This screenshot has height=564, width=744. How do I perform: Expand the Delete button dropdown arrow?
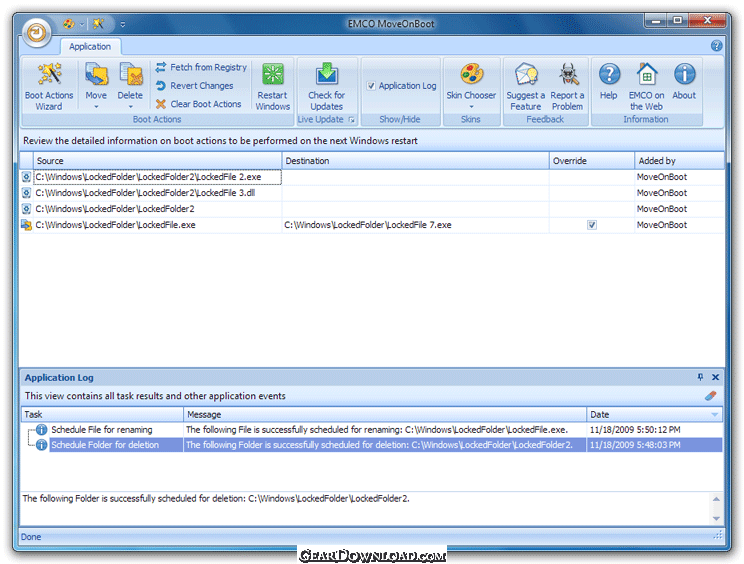pos(130,107)
